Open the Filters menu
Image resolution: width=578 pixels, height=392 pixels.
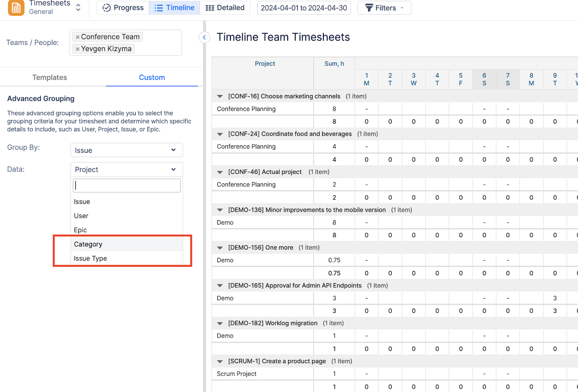(384, 8)
